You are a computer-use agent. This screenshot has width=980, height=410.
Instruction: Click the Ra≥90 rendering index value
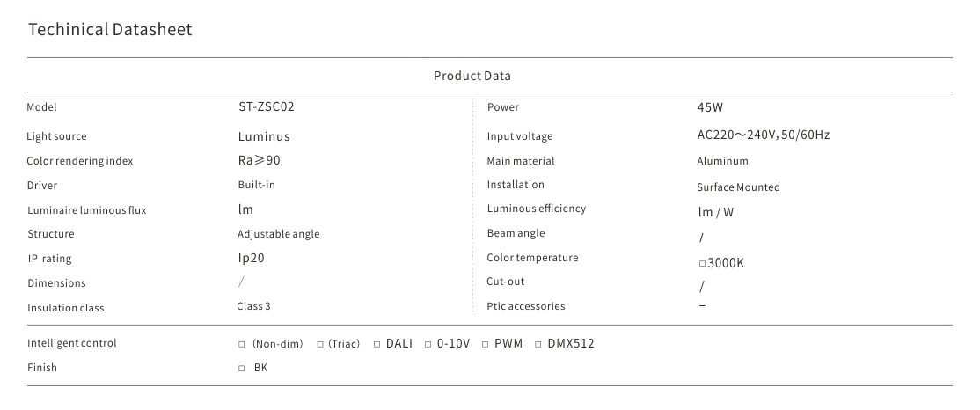259,160
